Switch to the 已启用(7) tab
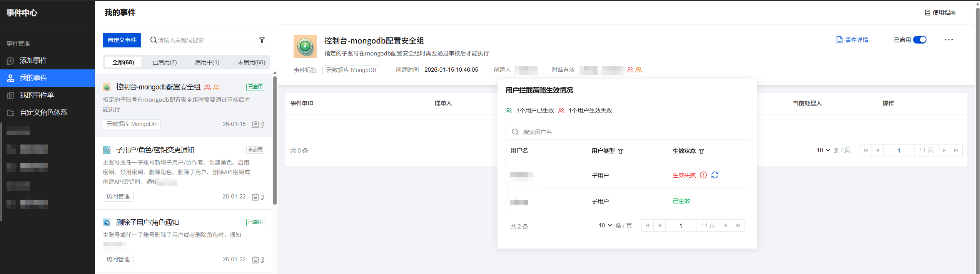Viewport: 980px width, 274px height. tap(165, 62)
